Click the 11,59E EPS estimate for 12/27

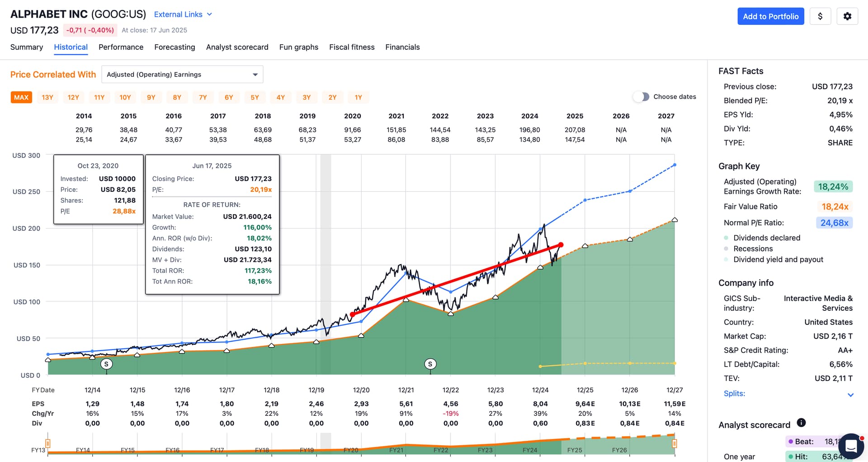coord(675,404)
